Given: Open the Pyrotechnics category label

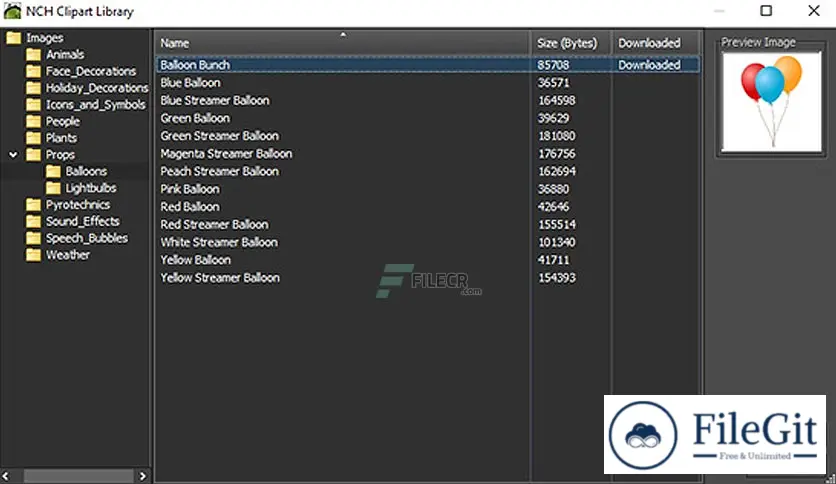Looking at the screenshot, I should tap(78, 205).
